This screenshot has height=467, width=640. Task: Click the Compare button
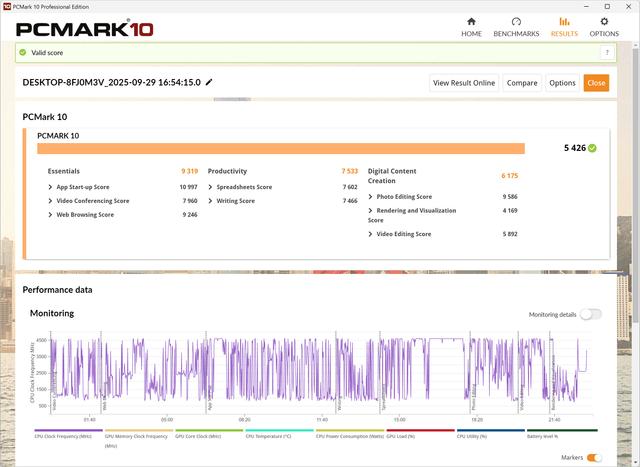(x=522, y=83)
